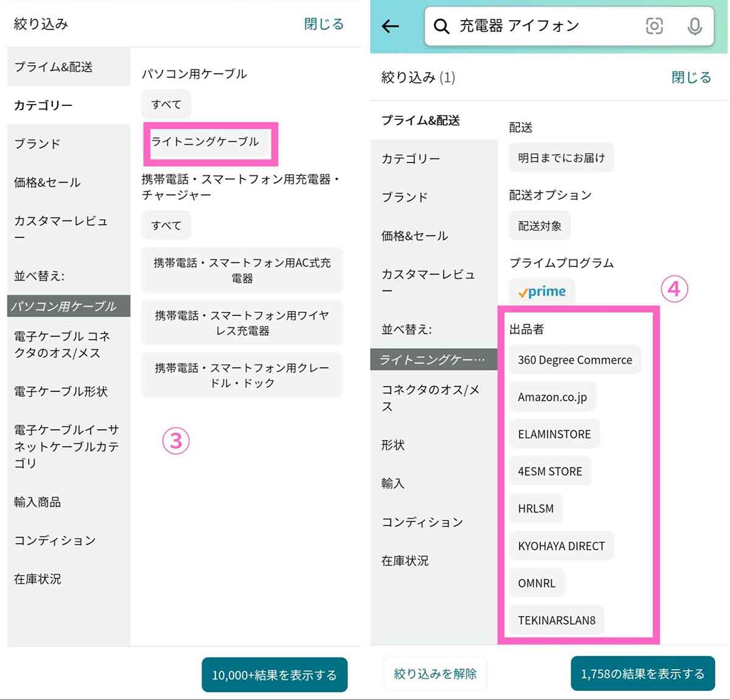Toggle 配送対象 shipping option chip
Screen dimensions: 730x700
tap(540, 226)
